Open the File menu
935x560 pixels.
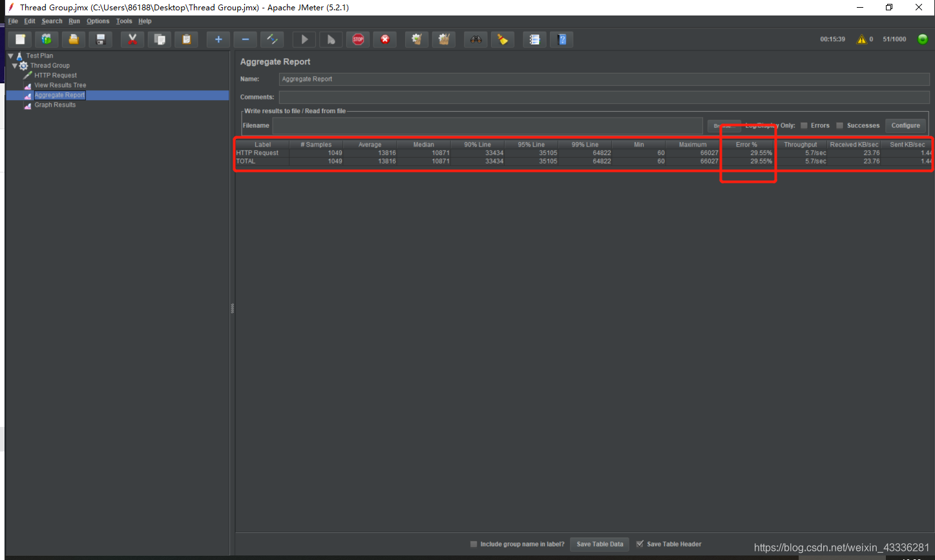click(x=13, y=21)
